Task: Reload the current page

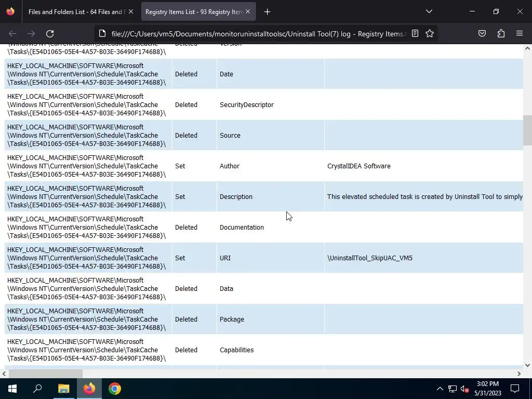Action: tap(50, 34)
